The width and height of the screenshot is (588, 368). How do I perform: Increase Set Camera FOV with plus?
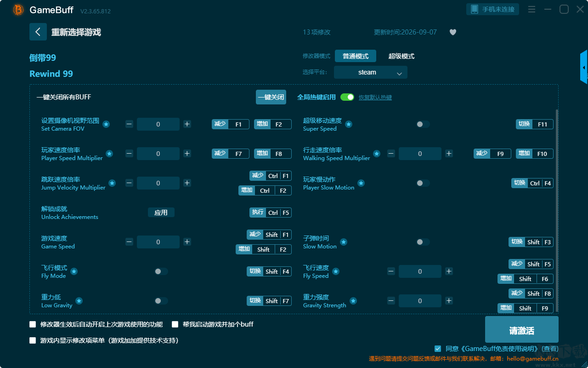click(x=187, y=124)
